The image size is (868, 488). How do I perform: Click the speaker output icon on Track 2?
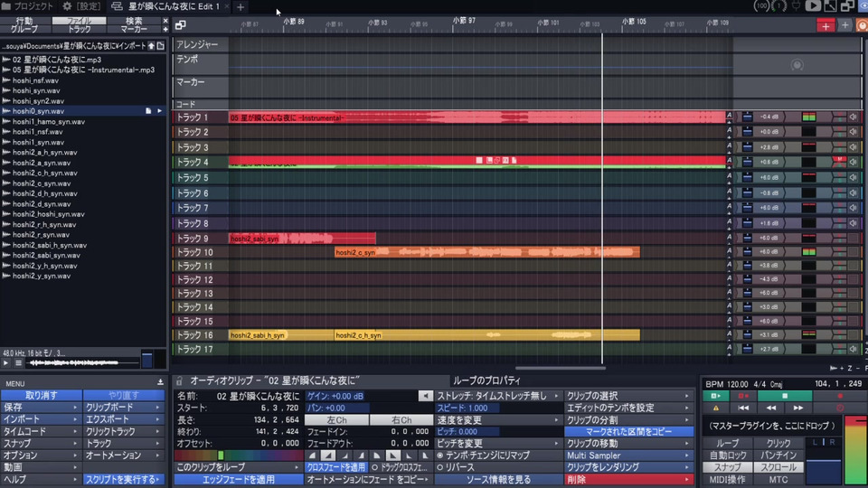[x=852, y=132]
